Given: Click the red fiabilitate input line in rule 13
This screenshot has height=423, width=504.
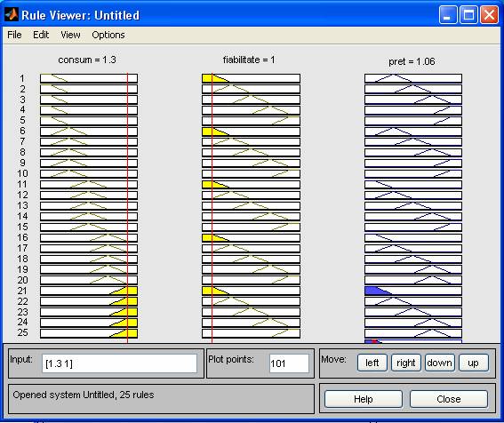Looking at the screenshot, I should [212, 205].
